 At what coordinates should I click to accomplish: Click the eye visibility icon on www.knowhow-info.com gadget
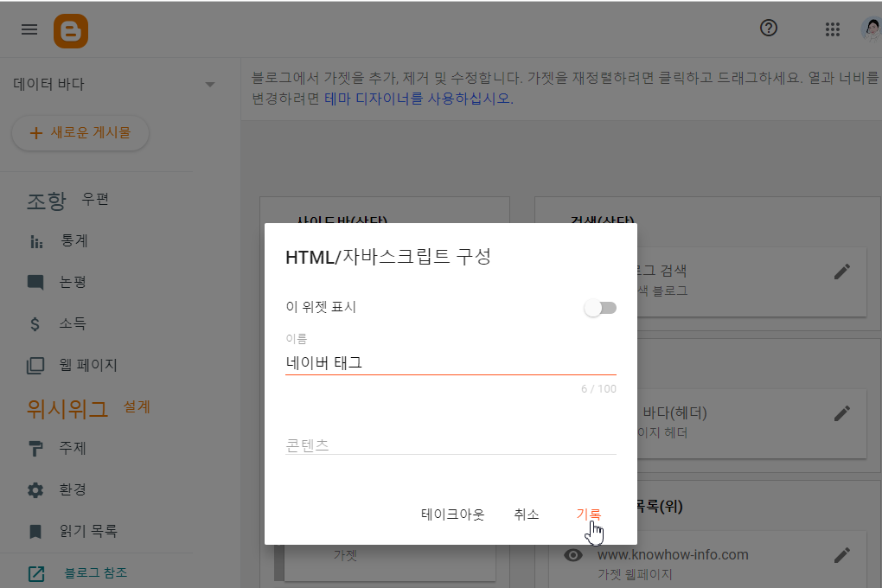(x=572, y=553)
